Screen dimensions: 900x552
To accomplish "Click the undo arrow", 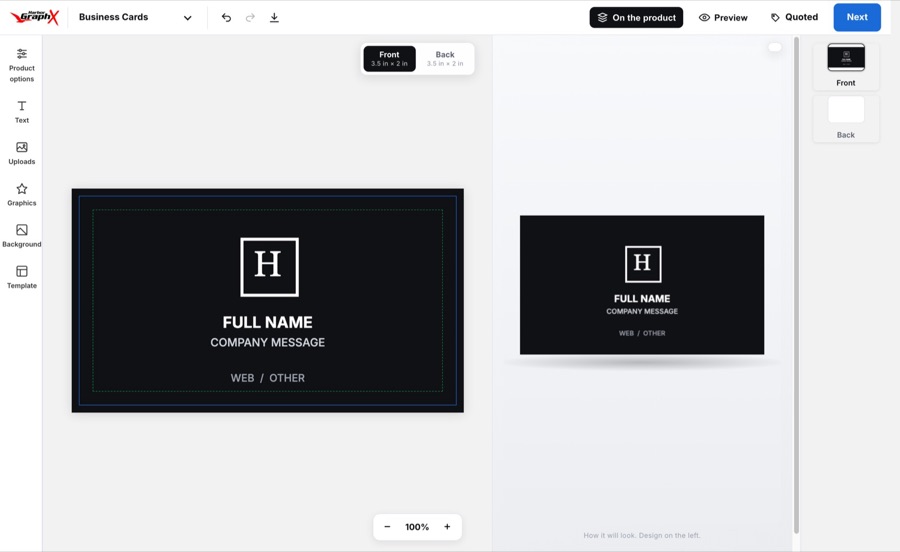I will [226, 17].
